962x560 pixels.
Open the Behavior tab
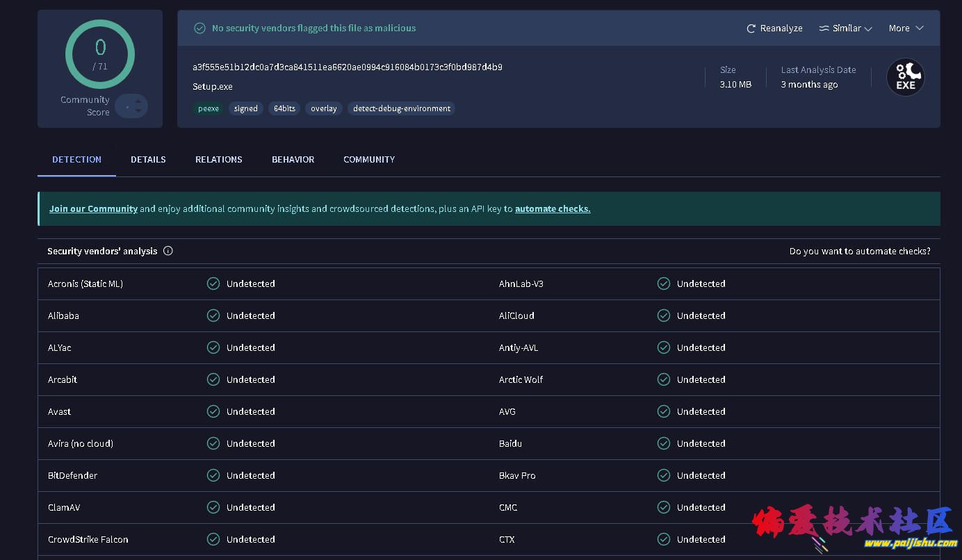coord(293,159)
